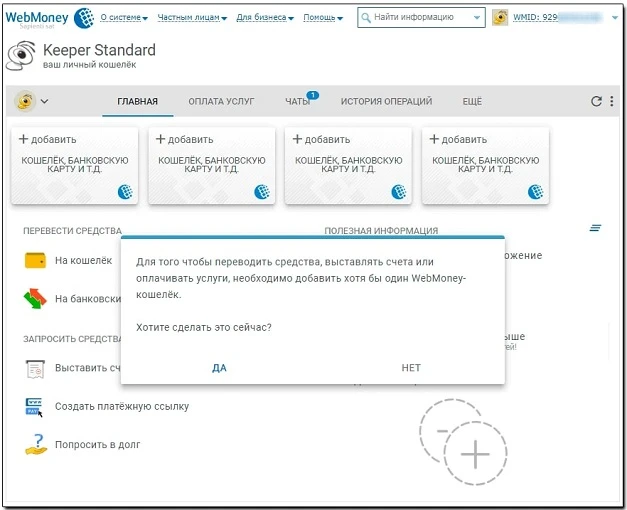Click the yellow wallet icon 'На кошелёк'
Image resolution: width=627 pixels, height=510 pixels.
click(x=36, y=261)
